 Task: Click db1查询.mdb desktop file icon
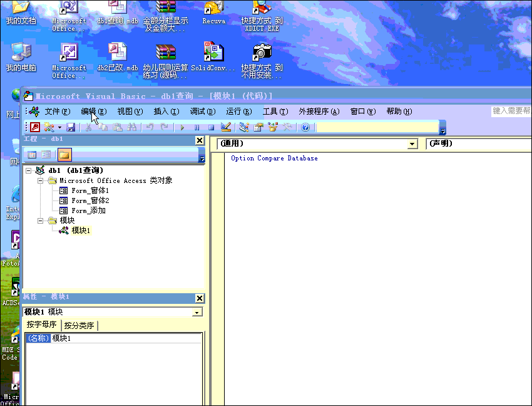click(x=118, y=13)
